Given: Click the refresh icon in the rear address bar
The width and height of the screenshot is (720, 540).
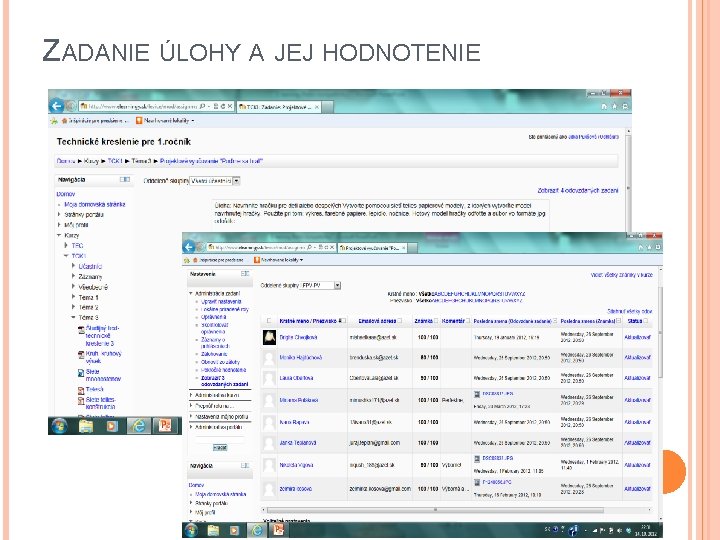Looking at the screenshot, I should click(x=223, y=106).
